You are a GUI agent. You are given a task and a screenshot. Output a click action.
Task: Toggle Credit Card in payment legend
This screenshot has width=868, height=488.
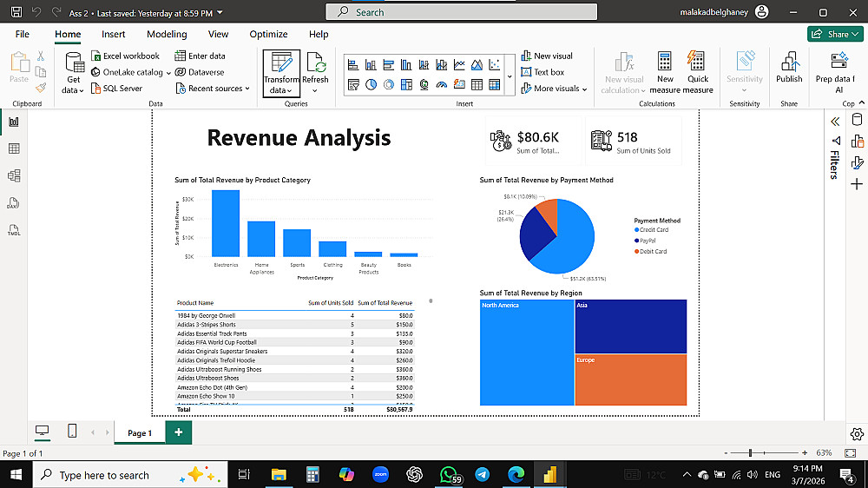point(652,230)
